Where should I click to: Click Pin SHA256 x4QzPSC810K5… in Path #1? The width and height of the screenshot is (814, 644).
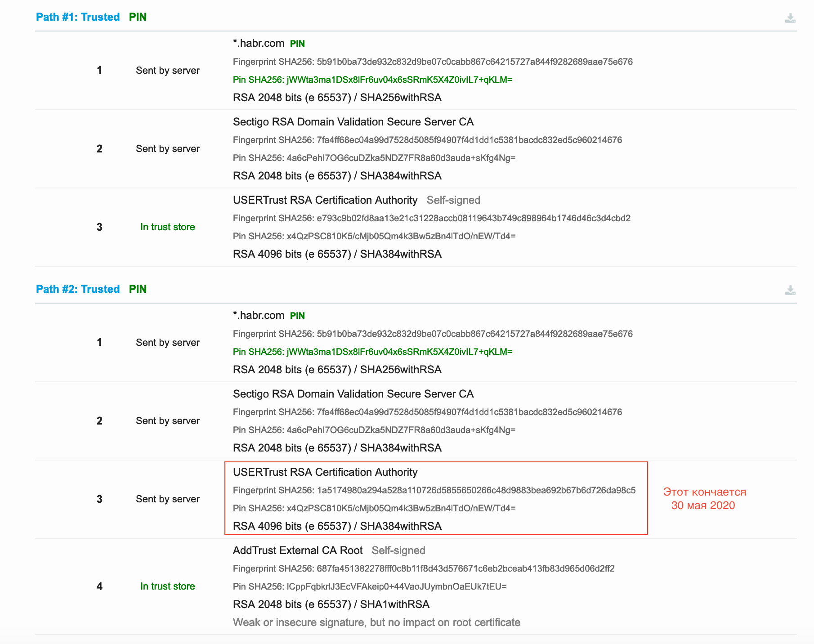(x=374, y=236)
